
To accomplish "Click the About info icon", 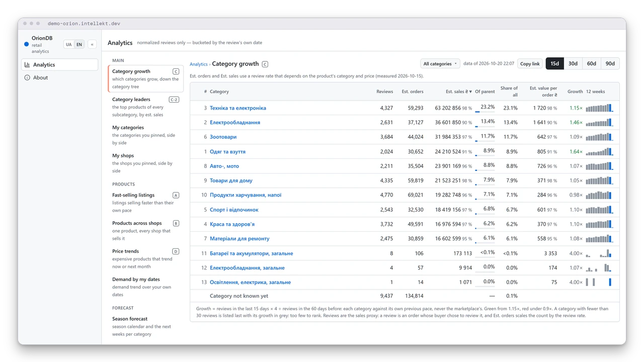I will [27, 78].
